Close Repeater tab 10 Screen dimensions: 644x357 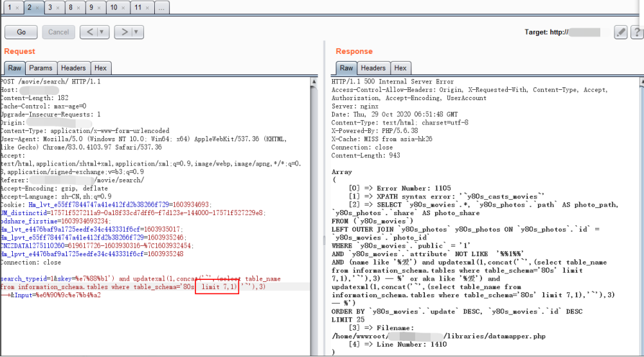coord(123,8)
